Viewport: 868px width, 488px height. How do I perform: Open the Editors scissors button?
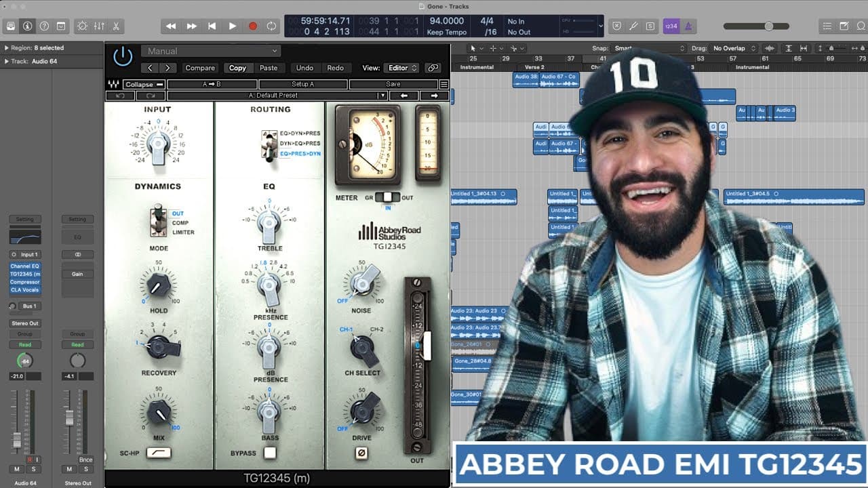click(116, 26)
